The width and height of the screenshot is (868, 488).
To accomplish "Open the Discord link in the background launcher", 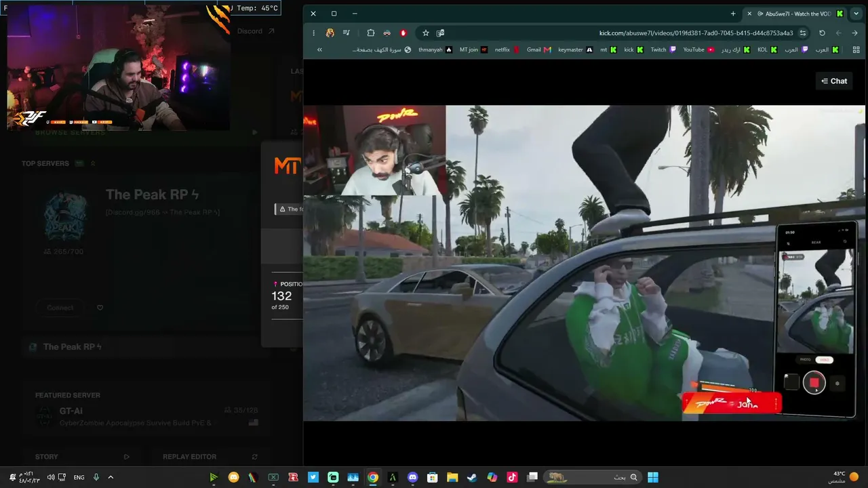I will click(x=255, y=31).
